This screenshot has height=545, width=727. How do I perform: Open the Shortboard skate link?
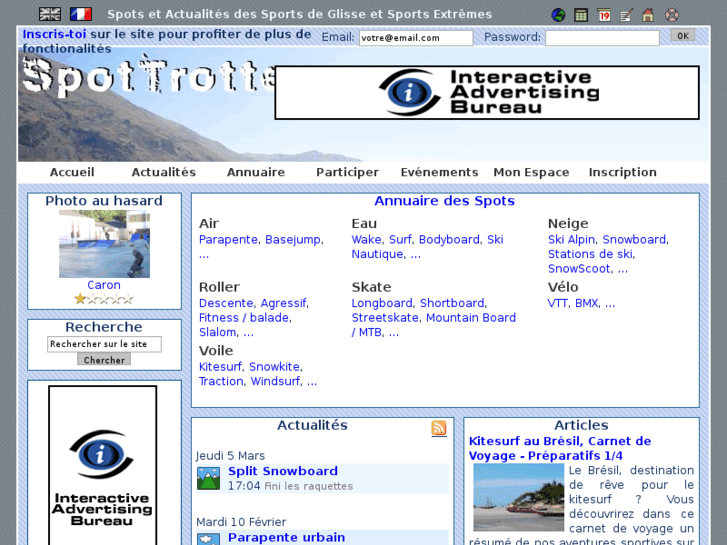452,303
